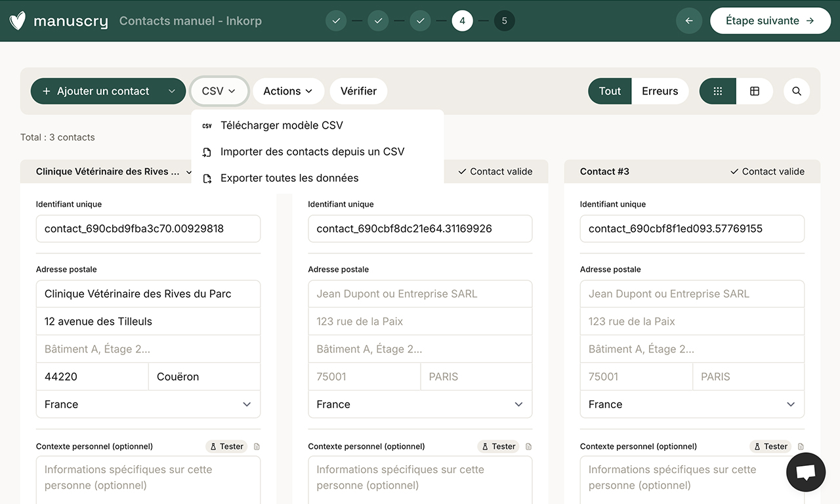Viewport: 840px width, 504px height.
Task: Click the Étape suivante button
Action: [x=770, y=21]
